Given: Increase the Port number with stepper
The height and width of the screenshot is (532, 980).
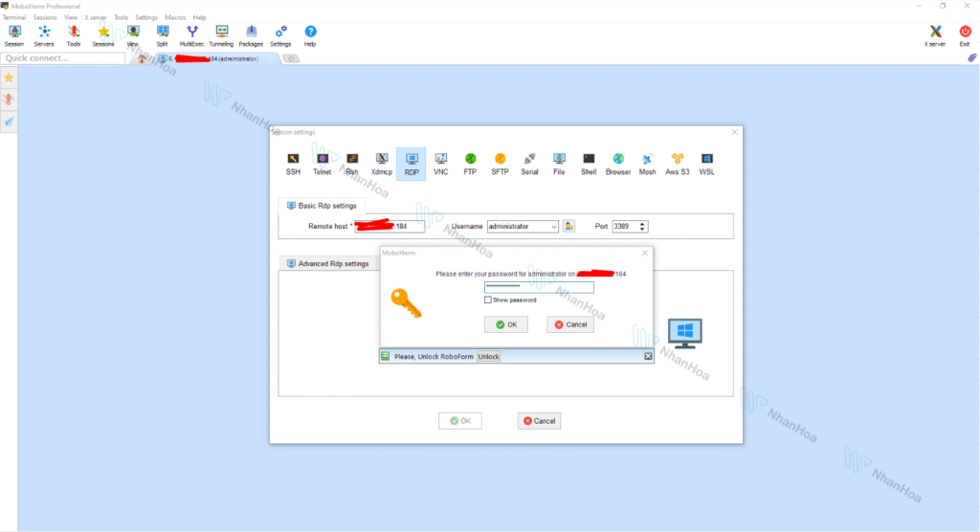Looking at the screenshot, I should point(643,224).
